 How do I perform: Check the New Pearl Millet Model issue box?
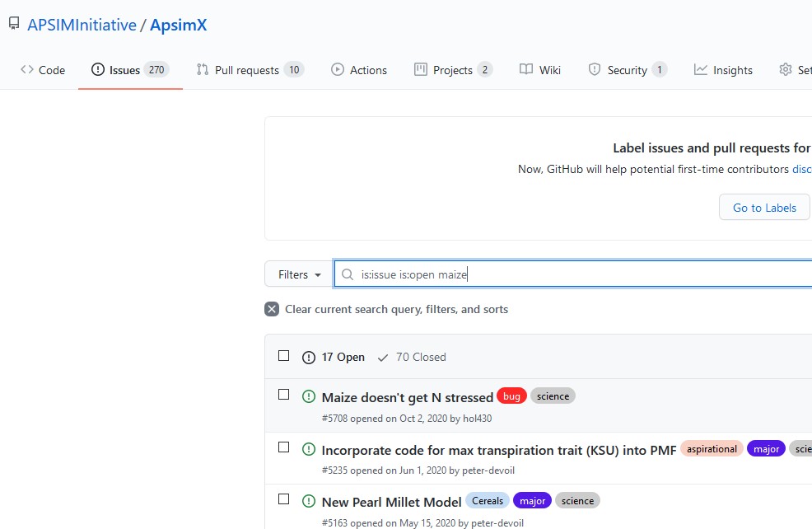[x=284, y=499]
